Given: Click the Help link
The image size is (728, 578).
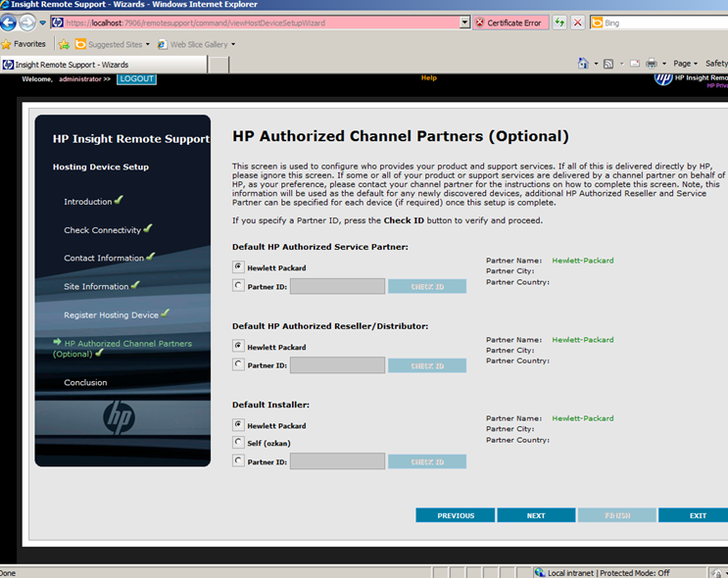Looking at the screenshot, I should (x=429, y=78).
